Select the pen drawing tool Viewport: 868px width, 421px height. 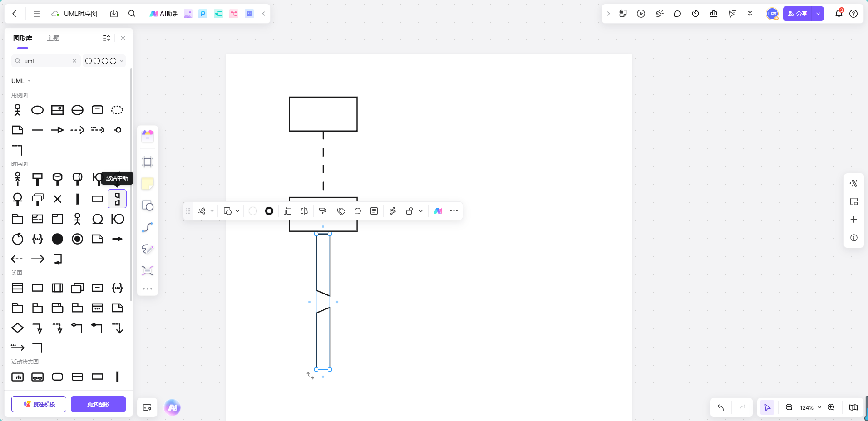pyautogui.click(x=148, y=249)
